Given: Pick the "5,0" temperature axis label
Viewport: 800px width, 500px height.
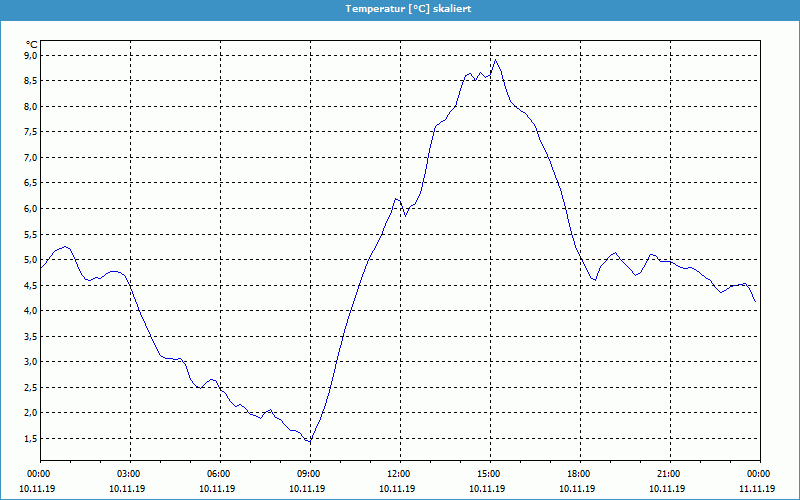Looking at the screenshot, I should point(31,260).
